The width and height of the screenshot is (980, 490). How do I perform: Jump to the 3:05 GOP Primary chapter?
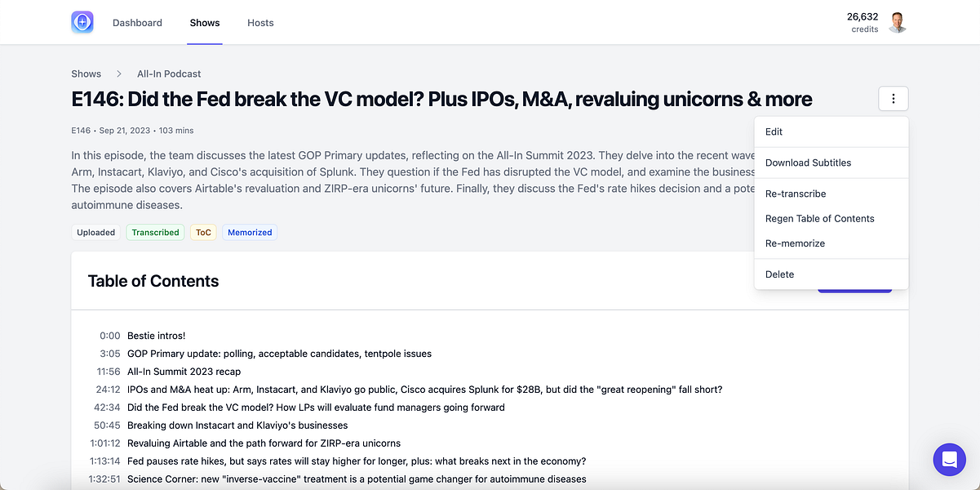(279, 354)
